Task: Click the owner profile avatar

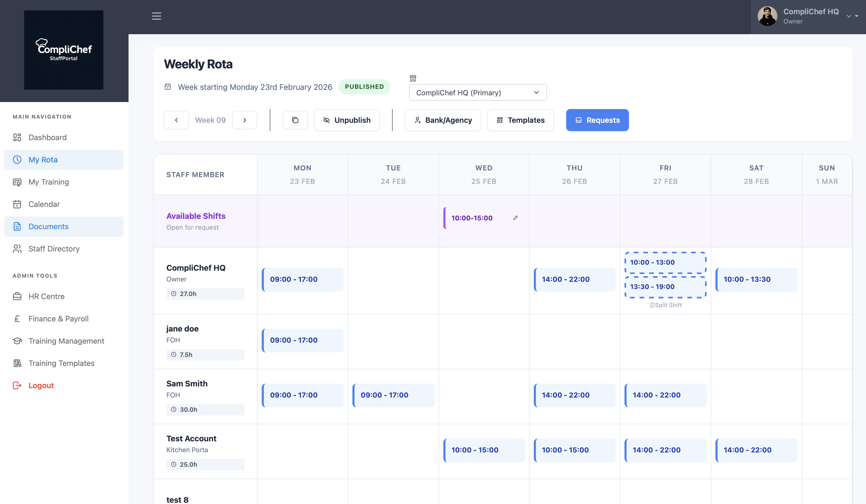Action: point(767,16)
